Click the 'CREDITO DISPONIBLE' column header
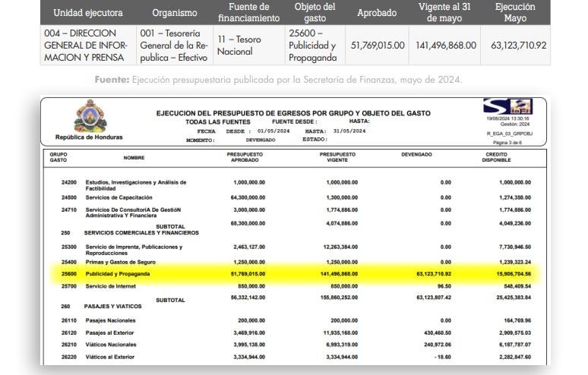 pos(497,157)
